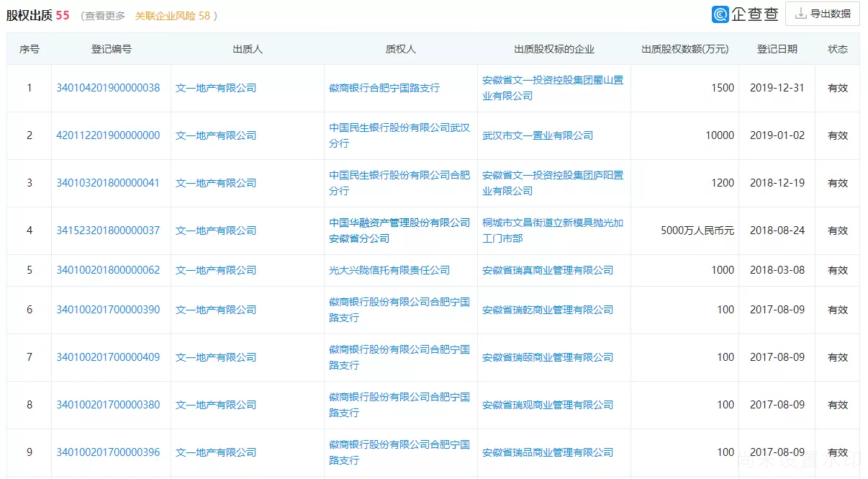
Task: Open registration number 340100201700000390
Action: (108, 310)
